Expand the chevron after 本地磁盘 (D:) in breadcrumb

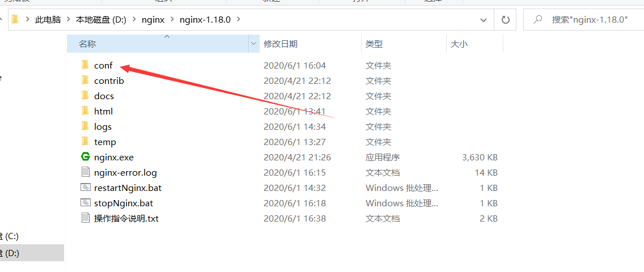tap(134, 20)
